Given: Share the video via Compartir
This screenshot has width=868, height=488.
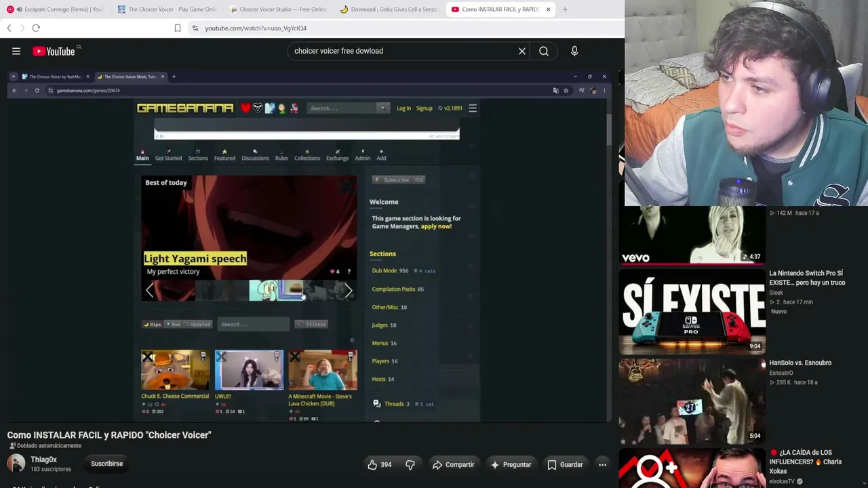Looking at the screenshot, I should tap(453, 464).
